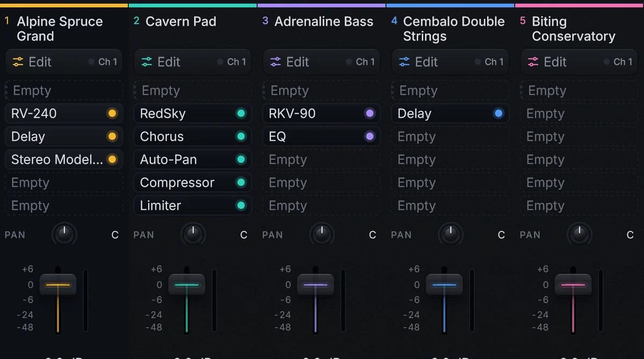This screenshot has height=359, width=644.
Task: Open the RedSky insert slot
Action: tap(193, 113)
